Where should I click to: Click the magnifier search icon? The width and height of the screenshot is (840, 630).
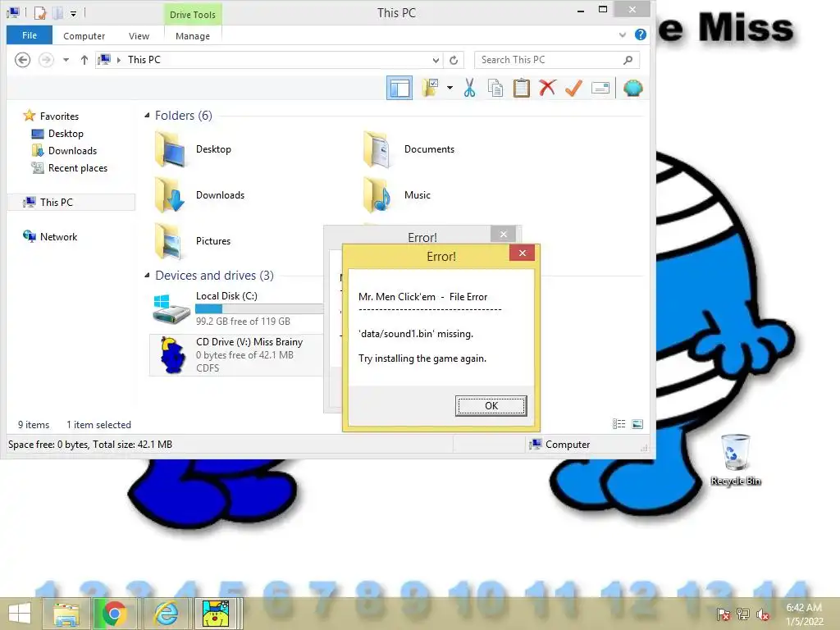pos(628,60)
